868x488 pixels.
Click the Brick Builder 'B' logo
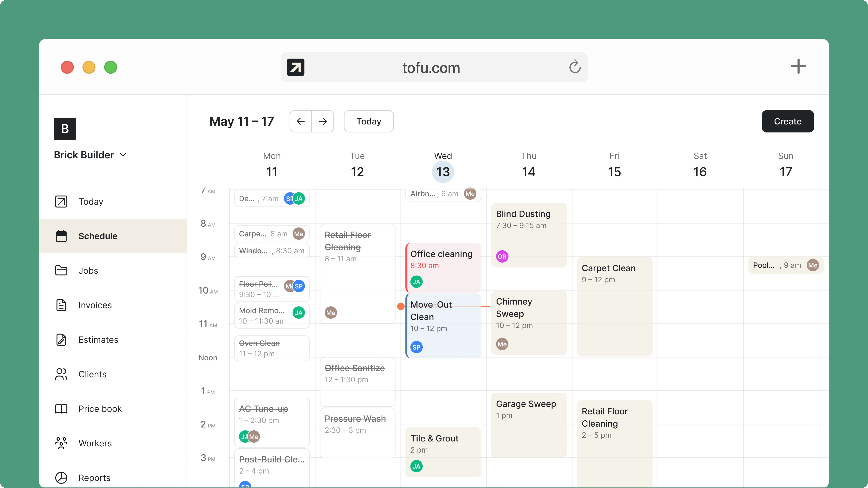pos(65,129)
